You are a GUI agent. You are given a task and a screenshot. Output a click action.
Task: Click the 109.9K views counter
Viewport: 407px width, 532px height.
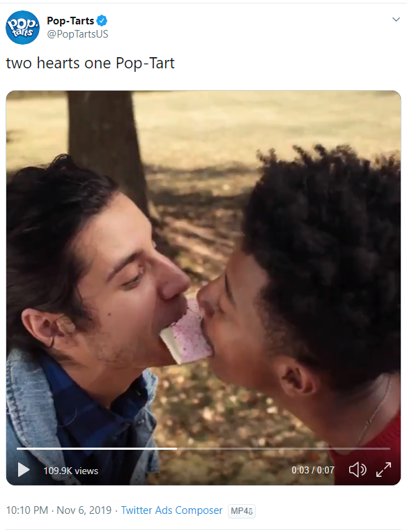click(x=70, y=471)
